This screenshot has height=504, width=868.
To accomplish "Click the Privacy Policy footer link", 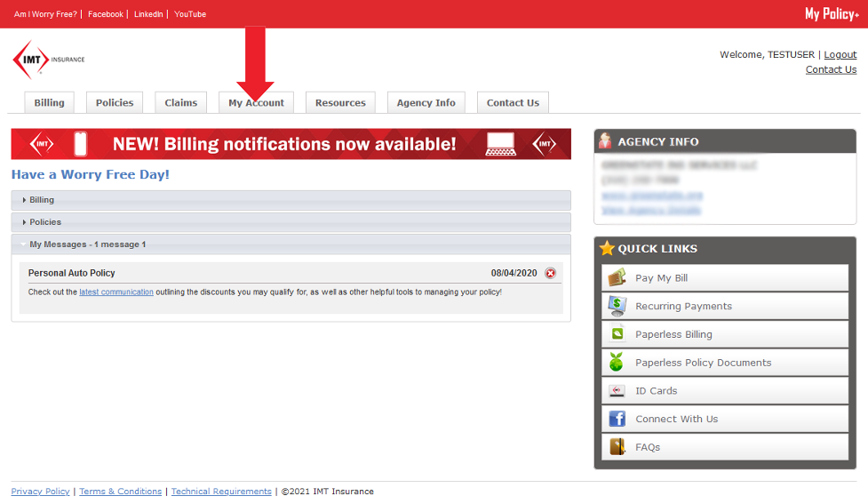I will point(40,492).
